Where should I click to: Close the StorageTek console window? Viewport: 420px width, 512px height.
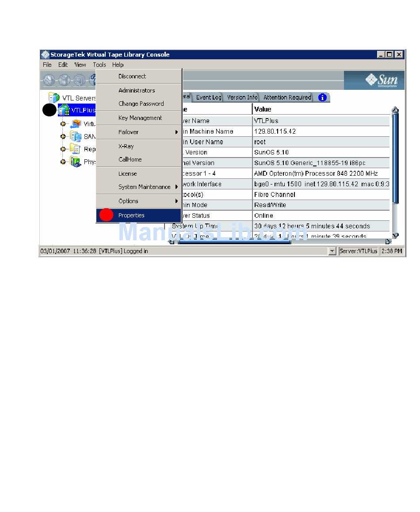coord(399,54)
